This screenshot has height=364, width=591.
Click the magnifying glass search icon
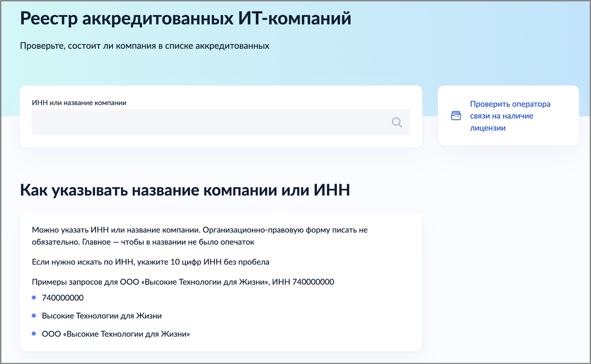397,123
